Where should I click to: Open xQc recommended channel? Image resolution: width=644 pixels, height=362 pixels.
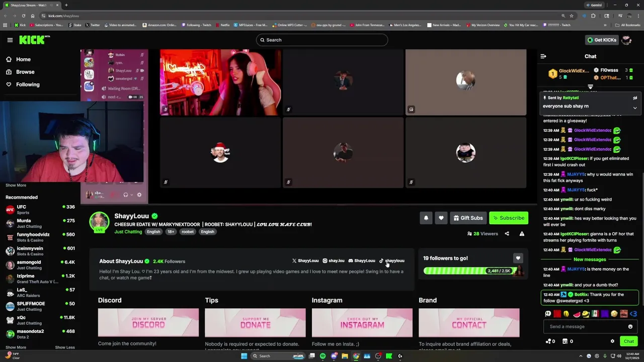tap(40, 320)
